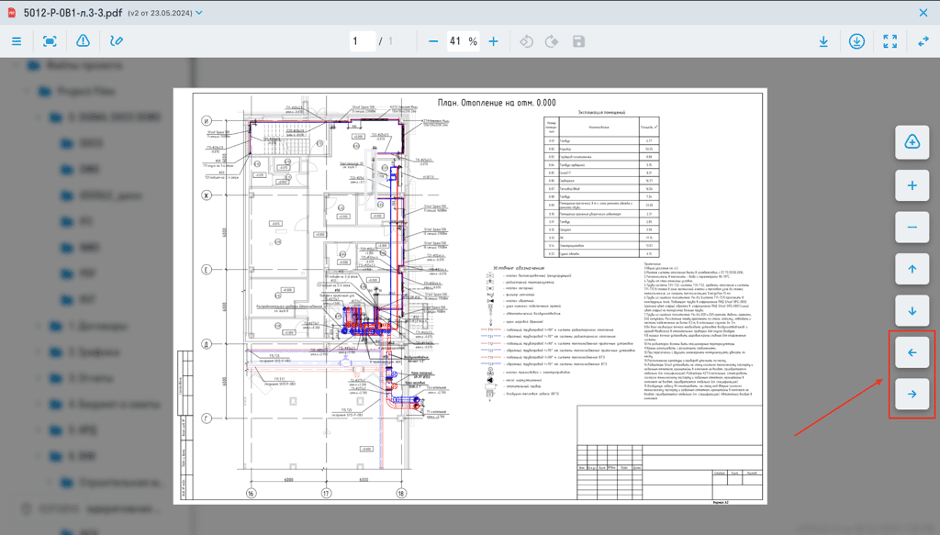
Task: Open the hamburger menu in the toolbar
Action: tap(16, 41)
